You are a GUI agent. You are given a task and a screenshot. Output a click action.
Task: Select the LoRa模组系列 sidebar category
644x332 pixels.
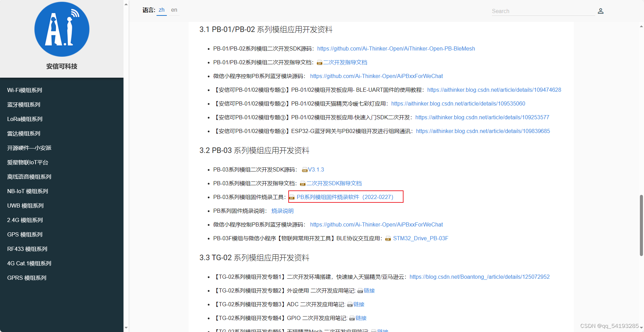tap(24, 119)
